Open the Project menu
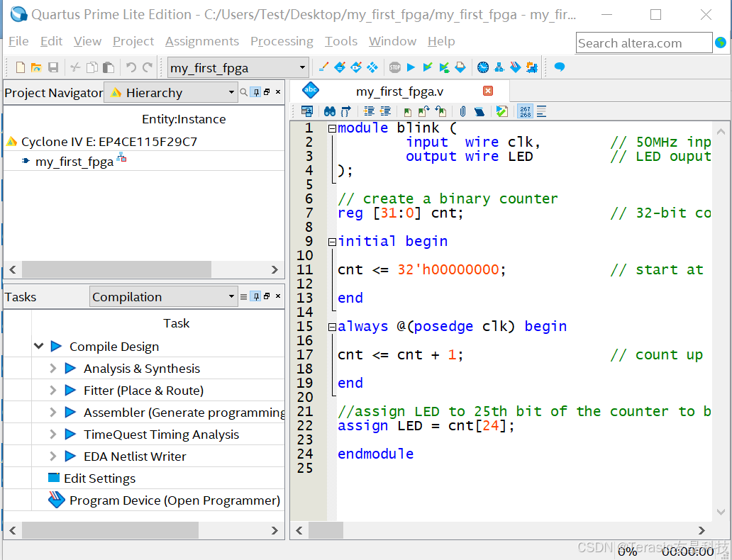 tap(133, 41)
